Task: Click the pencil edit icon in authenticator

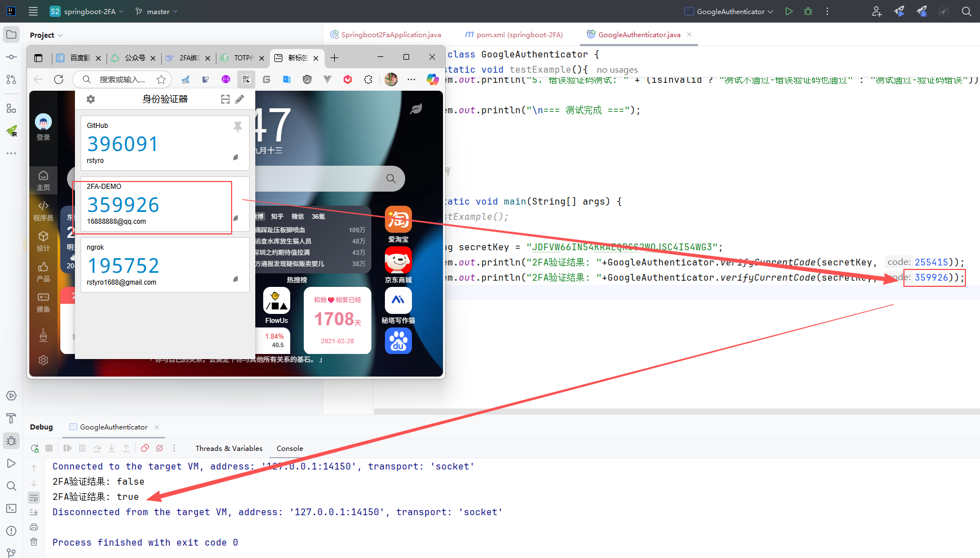Action: [x=240, y=99]
